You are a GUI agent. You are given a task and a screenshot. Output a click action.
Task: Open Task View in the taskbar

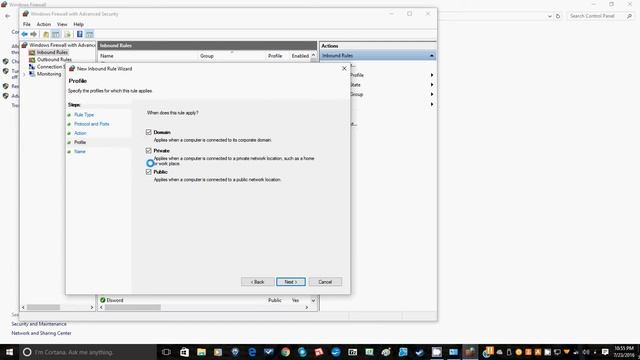[166, 352]
